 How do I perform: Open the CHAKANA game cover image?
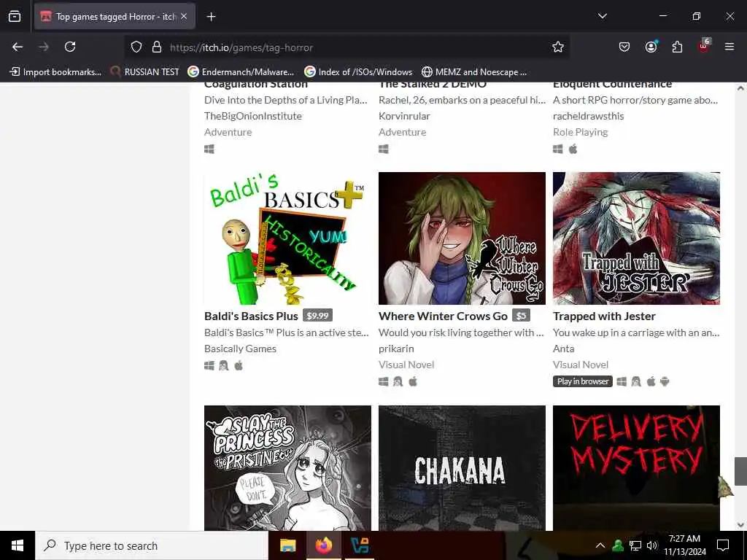point(462,468)
